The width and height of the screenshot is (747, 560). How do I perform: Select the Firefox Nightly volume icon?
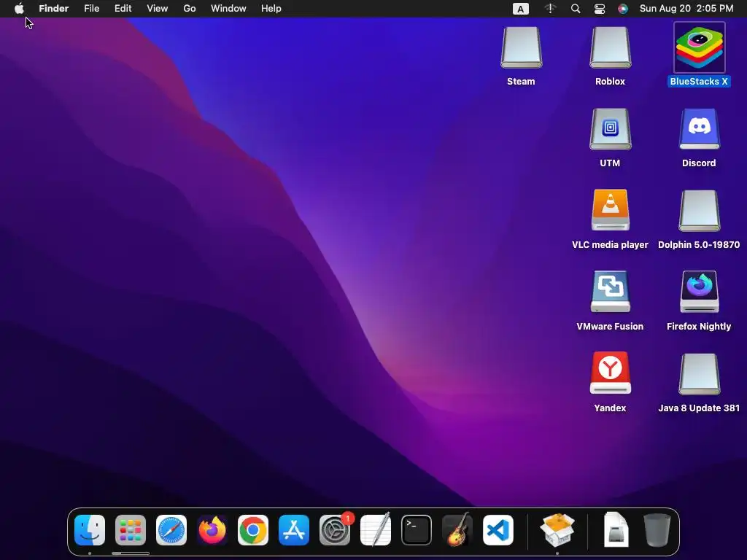(x=700, y=292)
